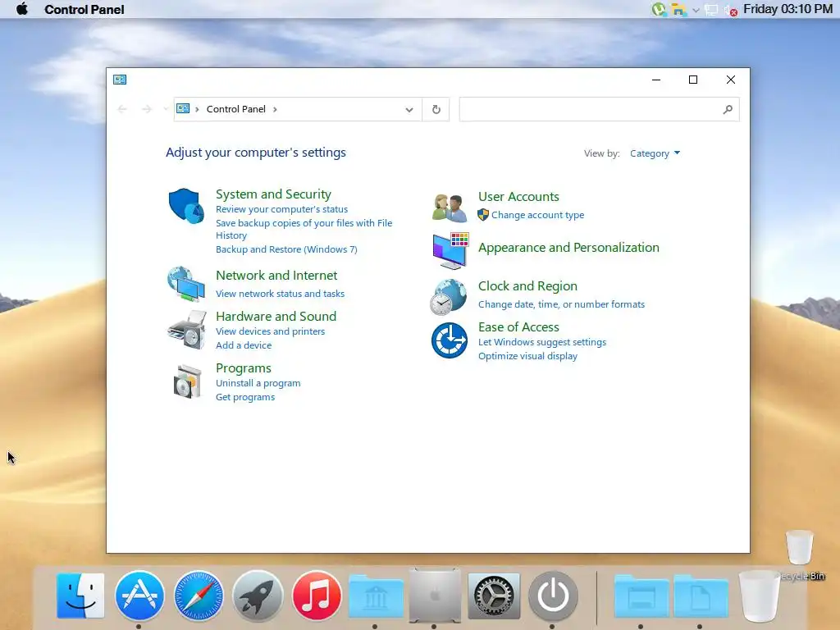Open the User Accounts people icon
The width and height of the screenshot is (840, 630).
(450, 208)
